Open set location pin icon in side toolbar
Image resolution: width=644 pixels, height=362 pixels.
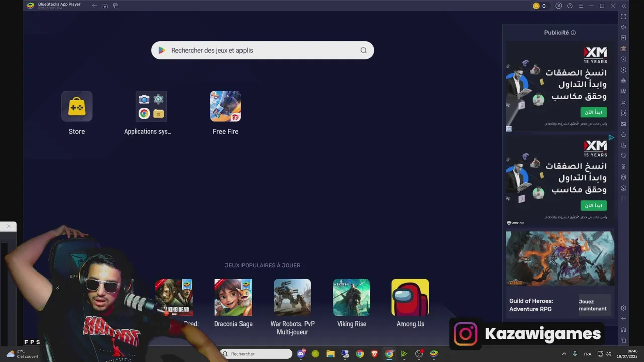pyautogui.click(x=623, y=166)
